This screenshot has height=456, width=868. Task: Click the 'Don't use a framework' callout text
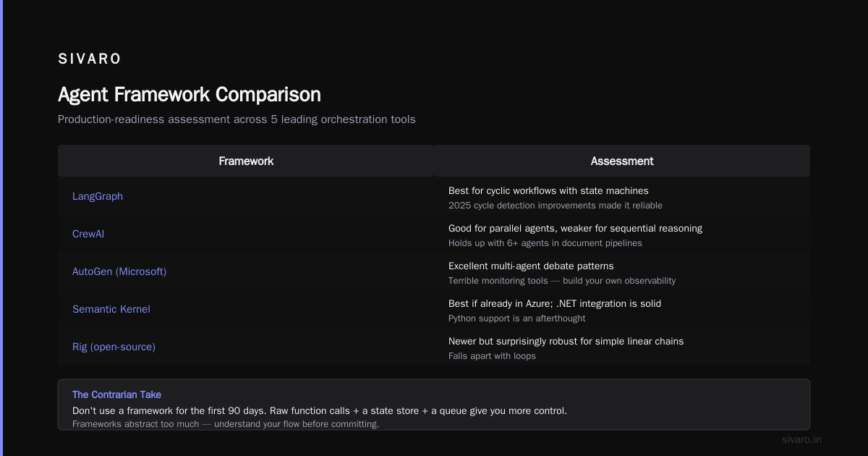click(x=320, y=410)
